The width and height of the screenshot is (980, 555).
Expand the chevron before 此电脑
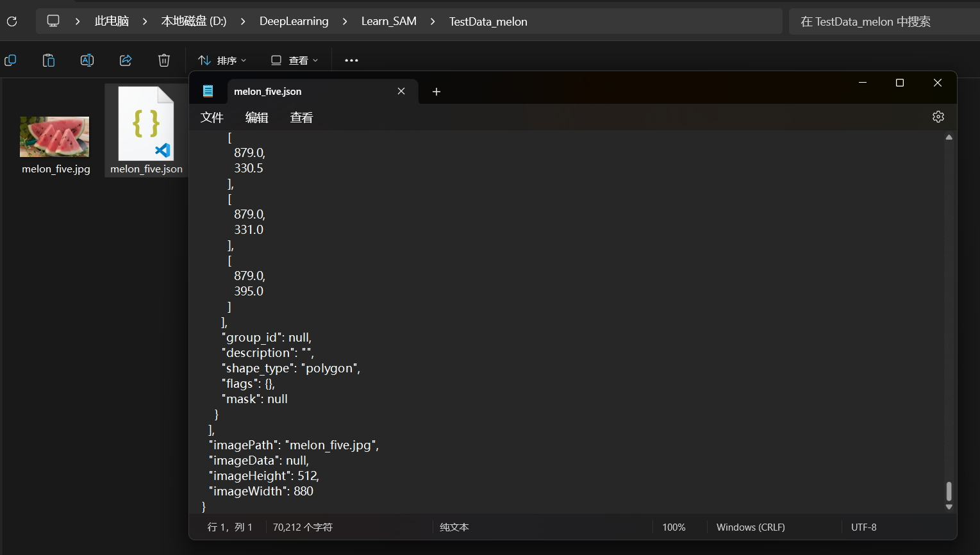coord(78,21)
